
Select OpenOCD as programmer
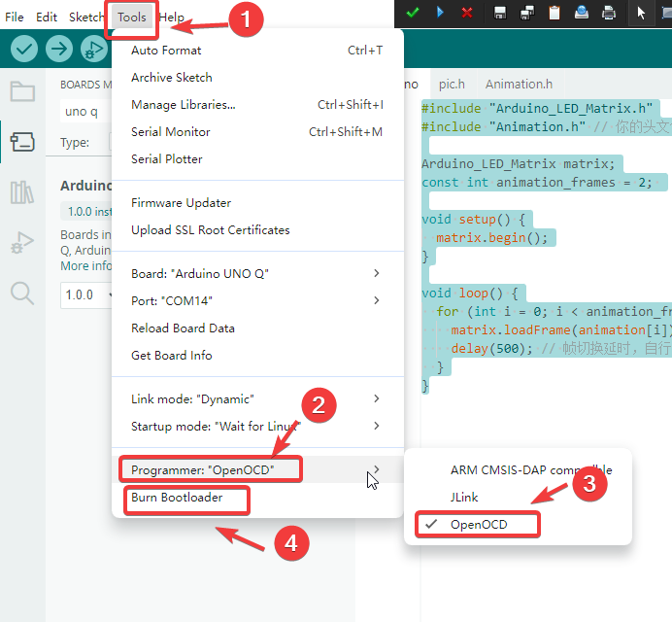[518, 524]
